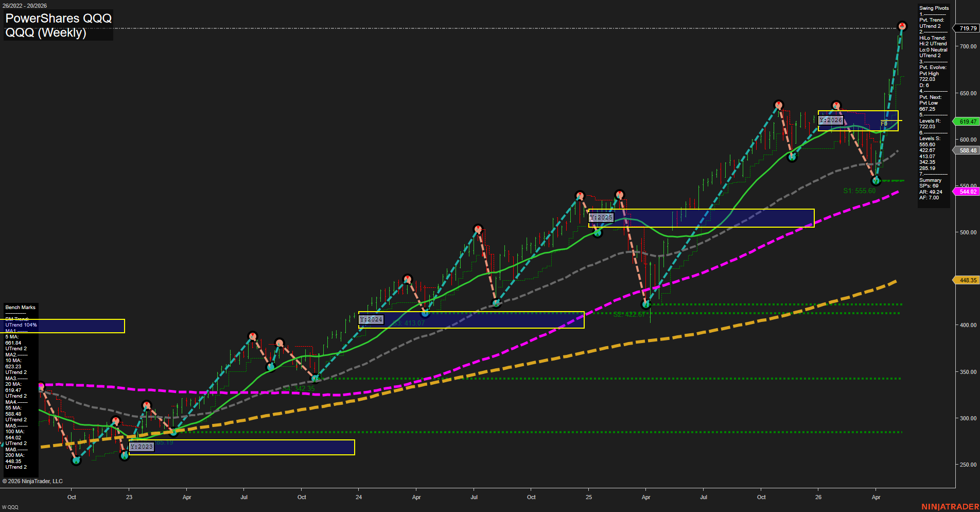The width and height of the screenshot is (980, 512).
Task: Click the Pvt Low label
Action: [929, 103]
